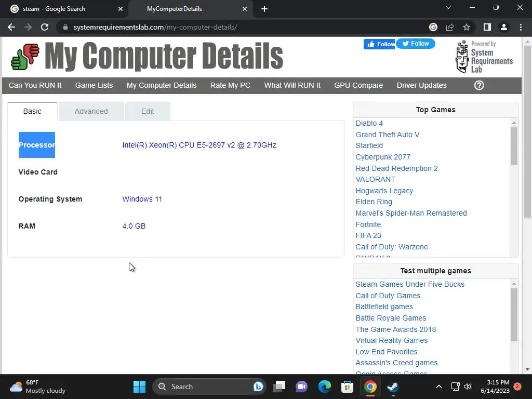Image resolution: width=532 pixels, height=399 pixels.
Task: Open Call of Duty: Warzone link
Action: [x=392, y=247]
